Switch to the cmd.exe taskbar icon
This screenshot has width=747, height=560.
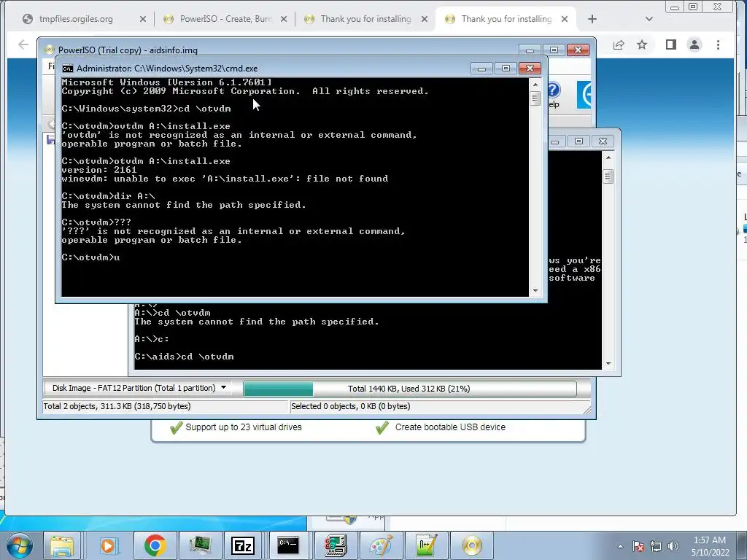point(287,545)
